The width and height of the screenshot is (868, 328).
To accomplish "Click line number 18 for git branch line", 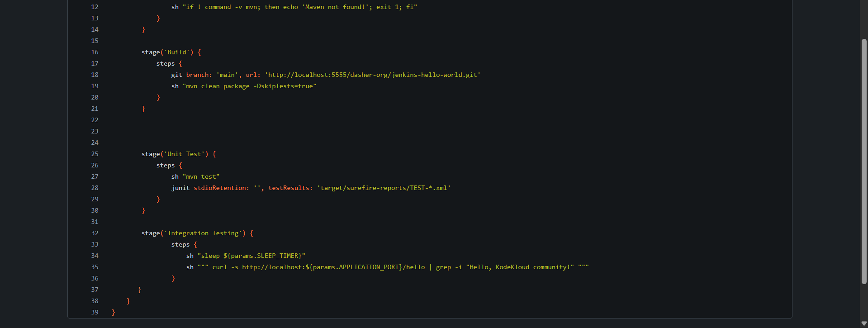I will click(x=95, y=75).
